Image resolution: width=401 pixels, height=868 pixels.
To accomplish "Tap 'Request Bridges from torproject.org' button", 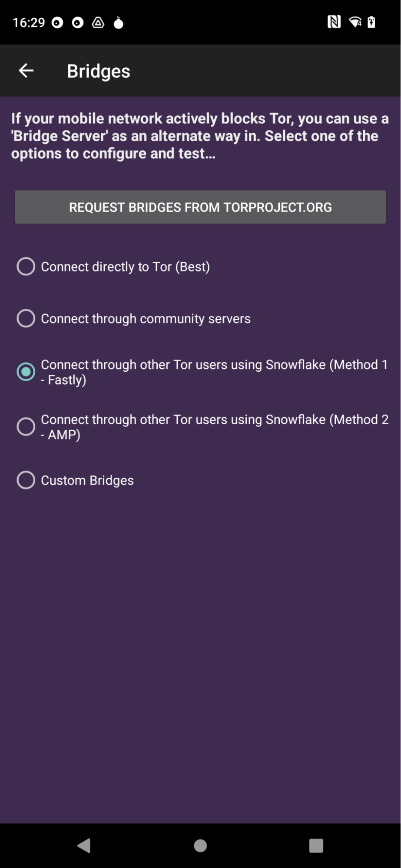I will tap(200, 207).
